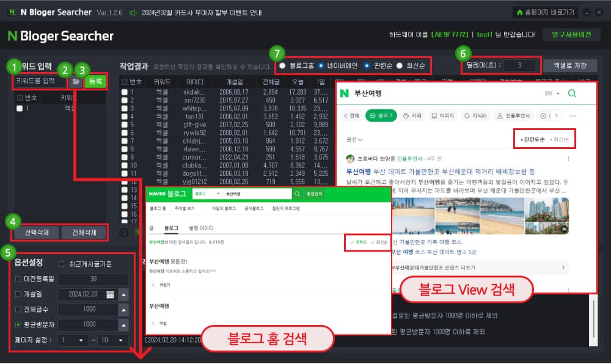Open 홈페이지 바로가기 home shortcut
The height and width of the screenshot is (364, 611).
pyautogui.click(x=545, y=12)
